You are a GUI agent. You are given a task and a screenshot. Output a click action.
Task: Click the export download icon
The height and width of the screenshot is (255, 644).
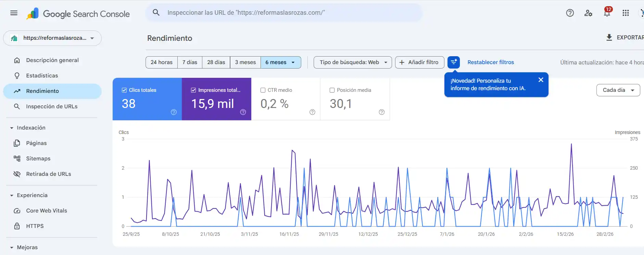(x=609, y=37)
